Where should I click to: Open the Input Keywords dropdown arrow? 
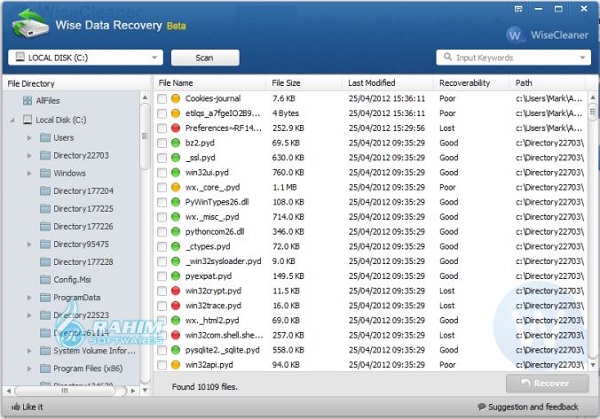pos(582,58)
